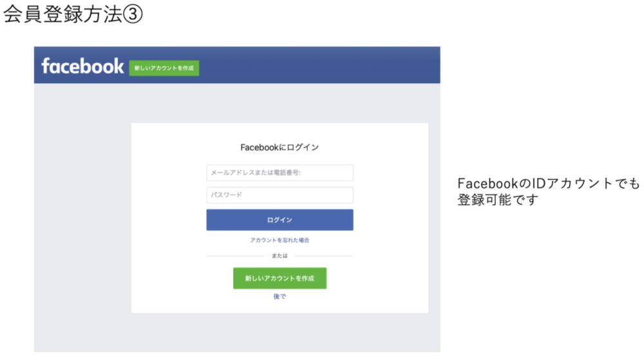Image resolution: width=644 pixels, height=357 pixels.
Task: Focus the パスワード input field
Action: click(x=279, y=195)
